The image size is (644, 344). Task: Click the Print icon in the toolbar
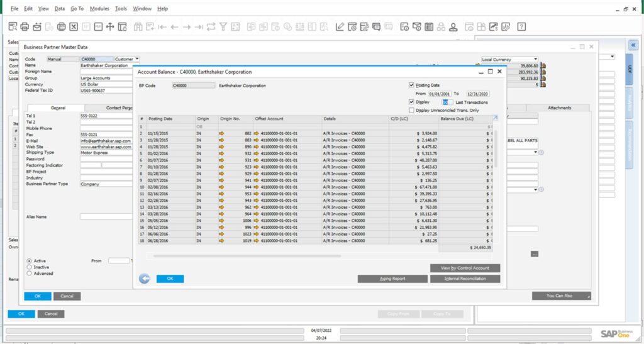click(x=25, y=27)
